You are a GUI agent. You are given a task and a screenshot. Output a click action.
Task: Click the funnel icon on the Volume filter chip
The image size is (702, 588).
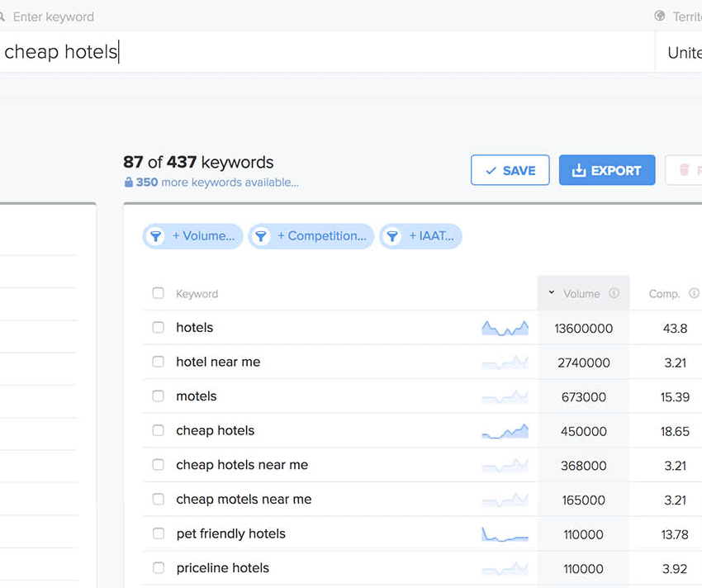coord(156,236)
